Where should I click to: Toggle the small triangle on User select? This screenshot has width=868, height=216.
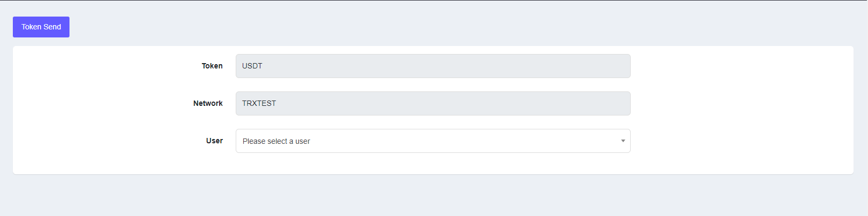[623, 141]
